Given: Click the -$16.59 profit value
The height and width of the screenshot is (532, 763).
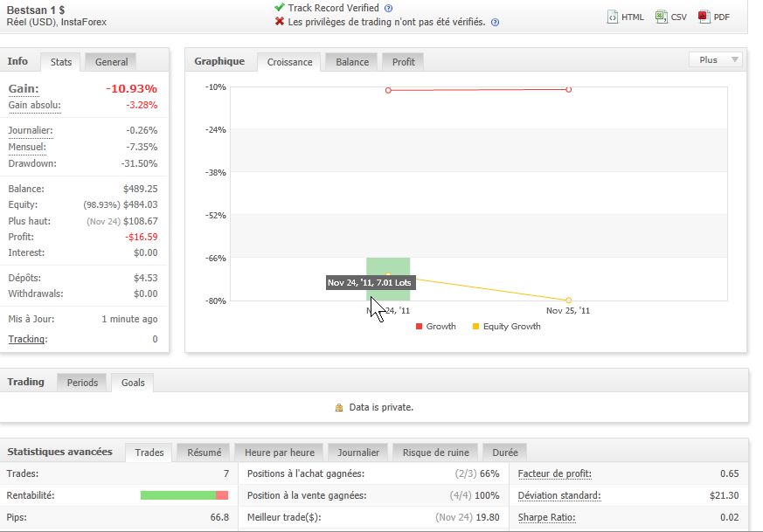Looking at the screenshot, I should tap(141, 237).
